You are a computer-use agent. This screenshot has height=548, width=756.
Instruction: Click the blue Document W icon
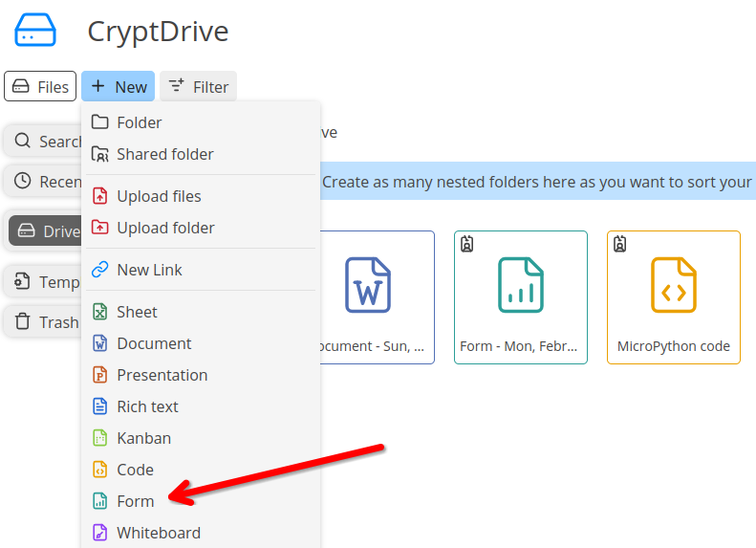tap(99, 343)
